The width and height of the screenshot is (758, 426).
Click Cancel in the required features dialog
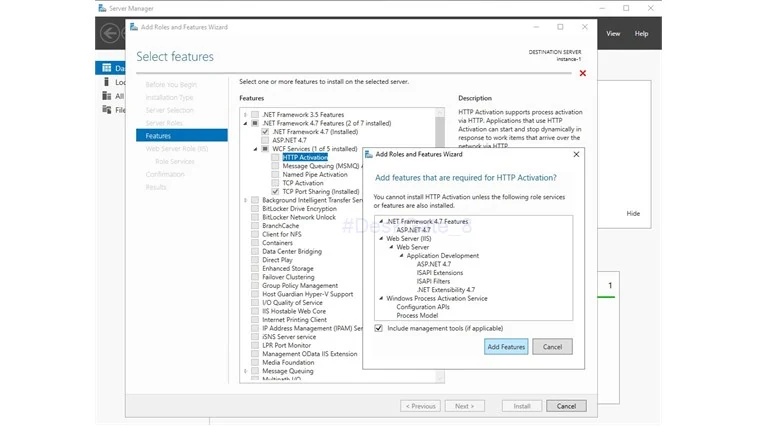(x=553, y=347)
